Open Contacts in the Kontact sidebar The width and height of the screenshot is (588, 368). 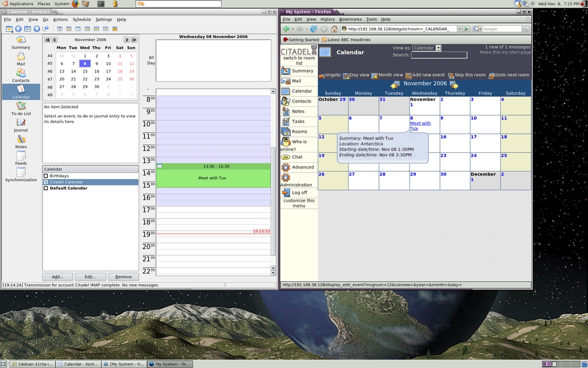21,73
